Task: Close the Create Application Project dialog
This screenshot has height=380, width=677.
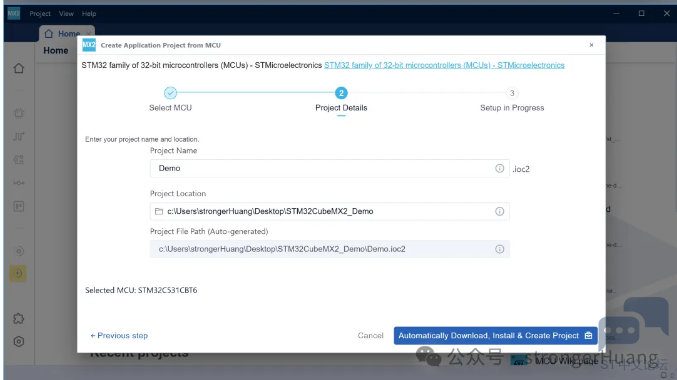Action: 592,45
